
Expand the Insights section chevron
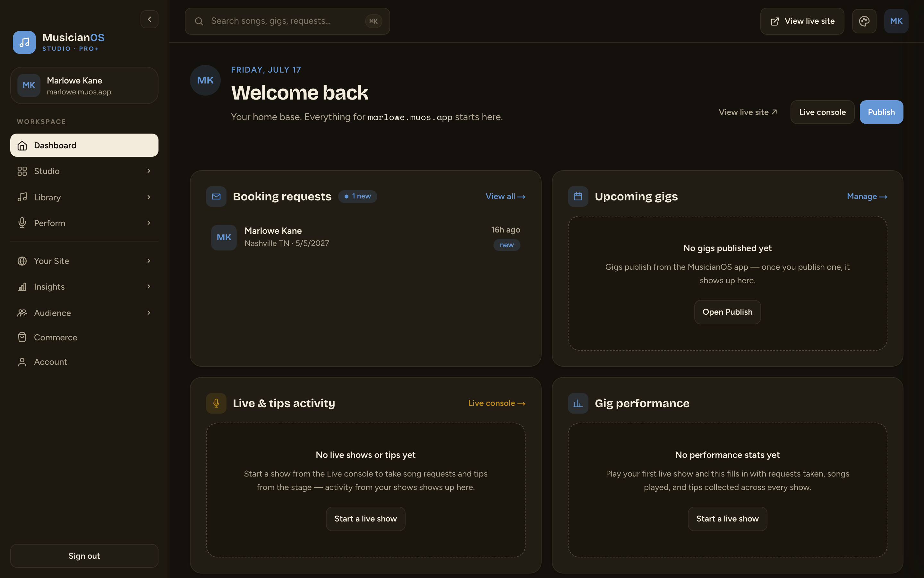pyautogui.click(x=149, y=286)
